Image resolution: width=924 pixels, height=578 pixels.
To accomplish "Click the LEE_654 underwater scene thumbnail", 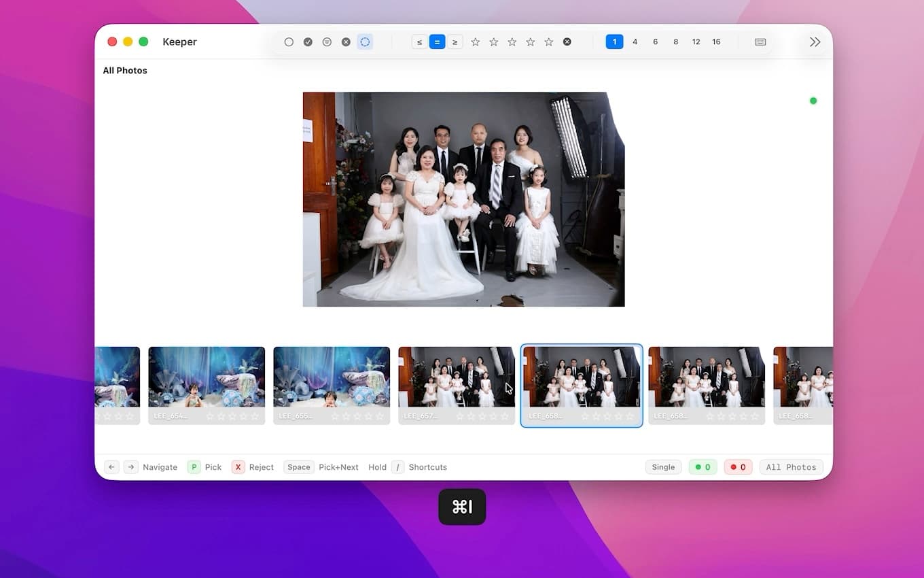I will 207,377.
